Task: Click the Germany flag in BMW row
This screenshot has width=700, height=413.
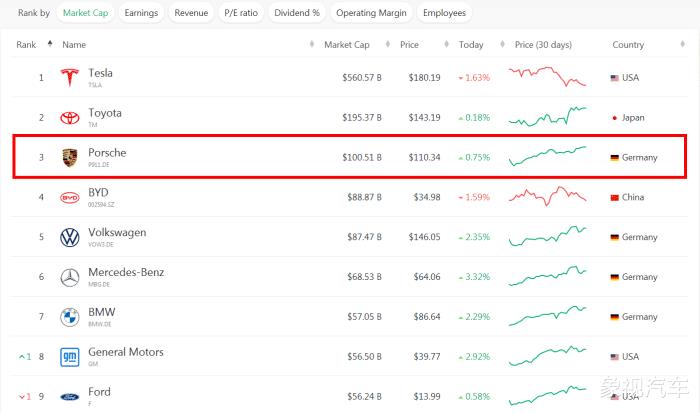Action: pos(615,317)
